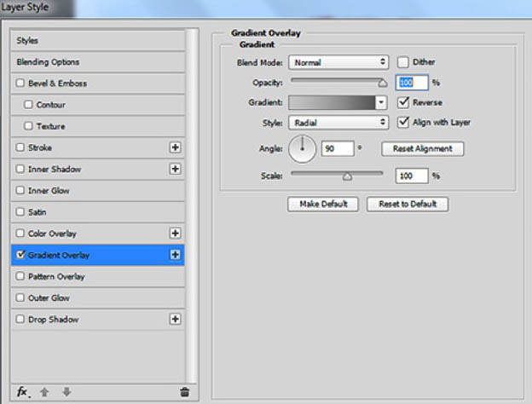Enable the Dither checkbox
Viewport: 532px width, 404px height.
pyautogui.click(x=403, y=62)
